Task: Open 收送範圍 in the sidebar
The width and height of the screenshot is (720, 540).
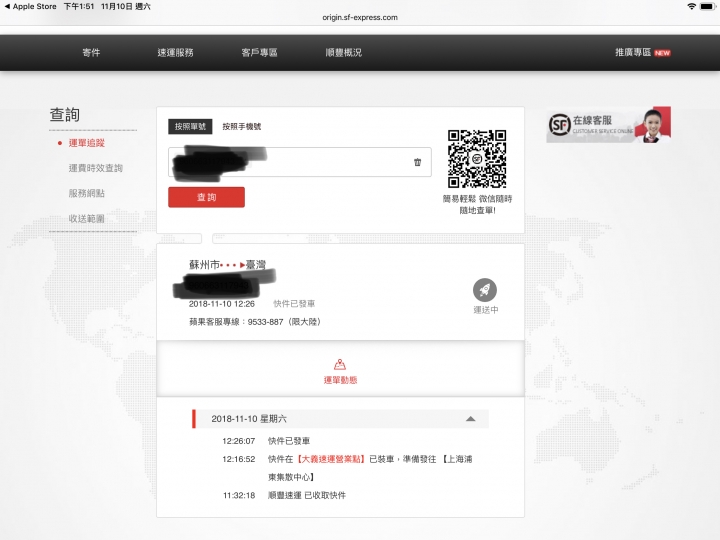Action: point(86,219)
